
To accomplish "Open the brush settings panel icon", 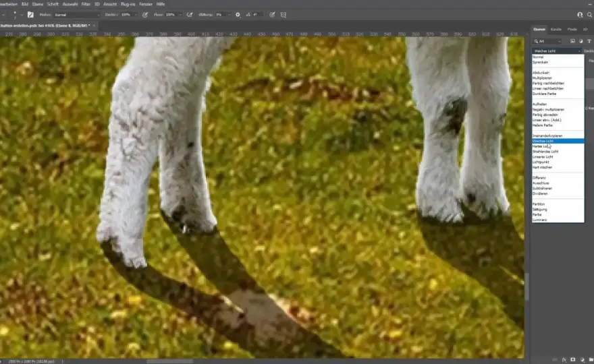I will [30, 15].
